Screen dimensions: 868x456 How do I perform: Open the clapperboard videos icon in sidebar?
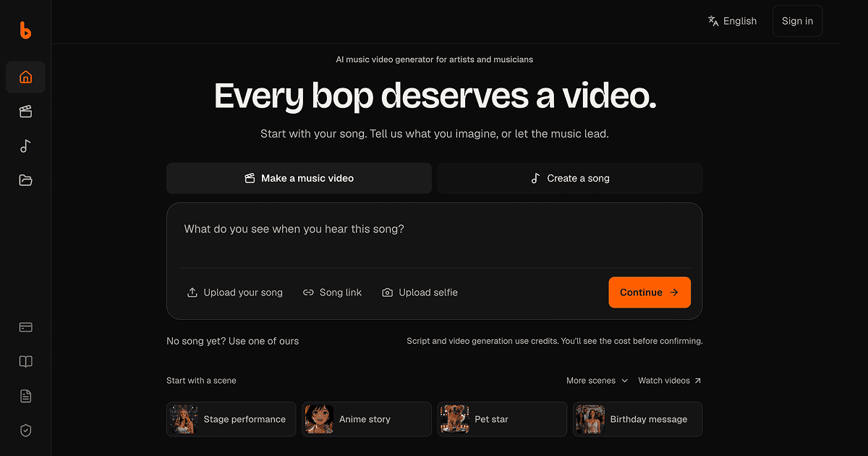pyautogui.click(x=25, y=111)
